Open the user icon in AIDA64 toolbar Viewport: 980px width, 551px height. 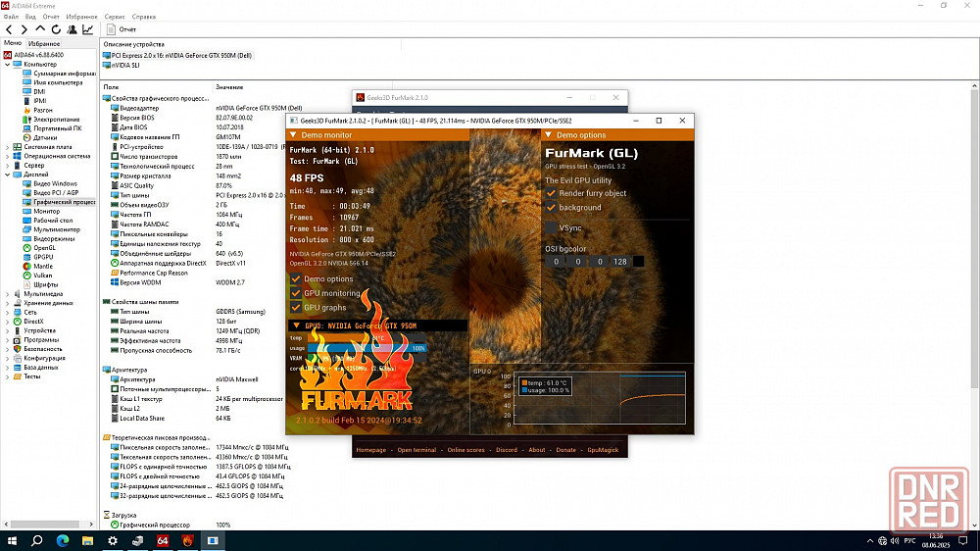72,29
